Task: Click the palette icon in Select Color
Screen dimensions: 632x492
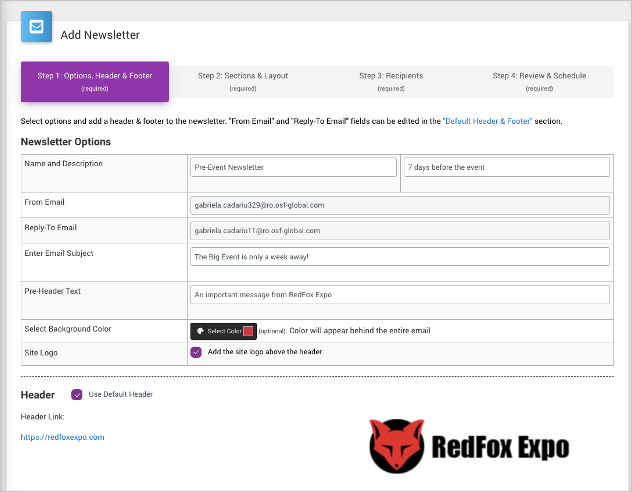Action: tap(200, 331)
